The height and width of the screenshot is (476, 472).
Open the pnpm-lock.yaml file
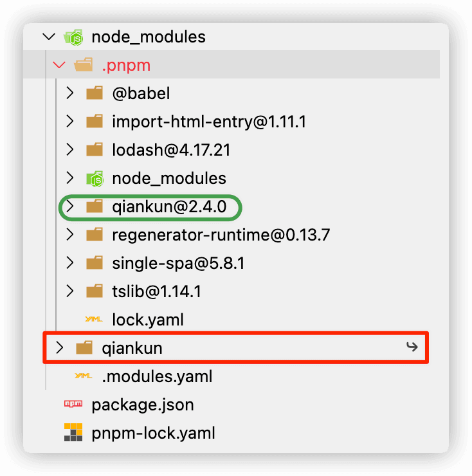pos(153,433)
